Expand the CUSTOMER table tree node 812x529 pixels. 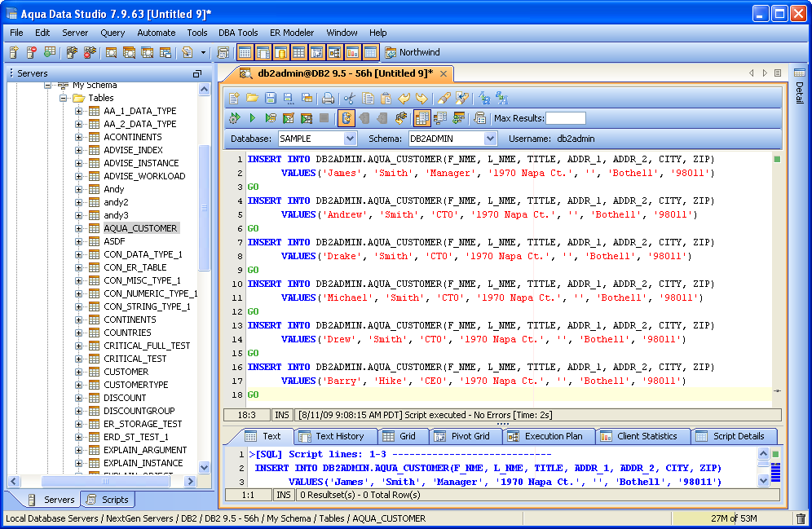point(79,372)
